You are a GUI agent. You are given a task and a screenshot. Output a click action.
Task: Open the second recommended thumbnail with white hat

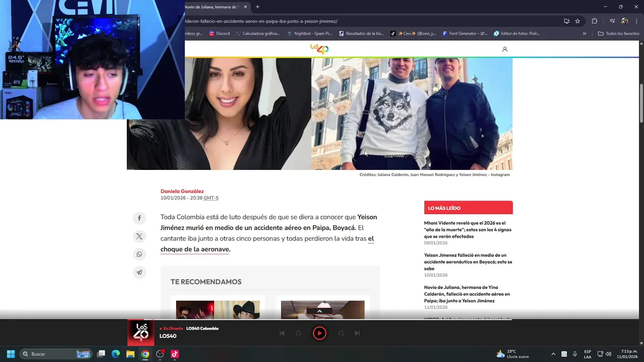point(323,310)
